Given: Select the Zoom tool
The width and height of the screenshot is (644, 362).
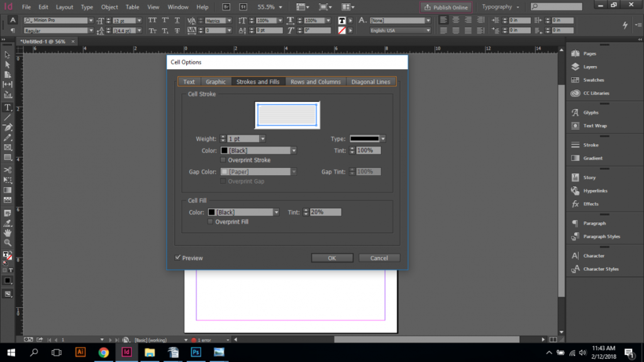Looking at the screenshot, I should pyautogui.click(x=8, y=242).
